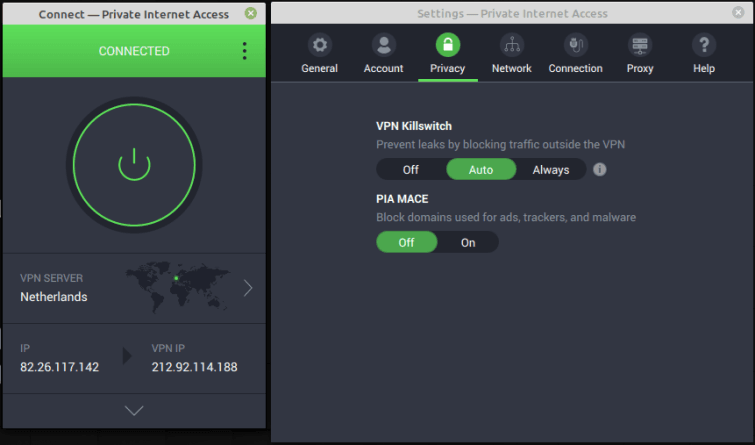Select the Netherlands VPN server region
Image resolution: width=755 pixels, height=445 pixels.
(x=54, y=297)
